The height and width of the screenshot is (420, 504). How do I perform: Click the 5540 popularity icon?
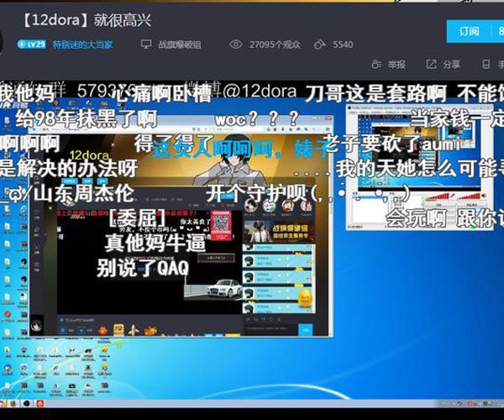coord(320,44)
